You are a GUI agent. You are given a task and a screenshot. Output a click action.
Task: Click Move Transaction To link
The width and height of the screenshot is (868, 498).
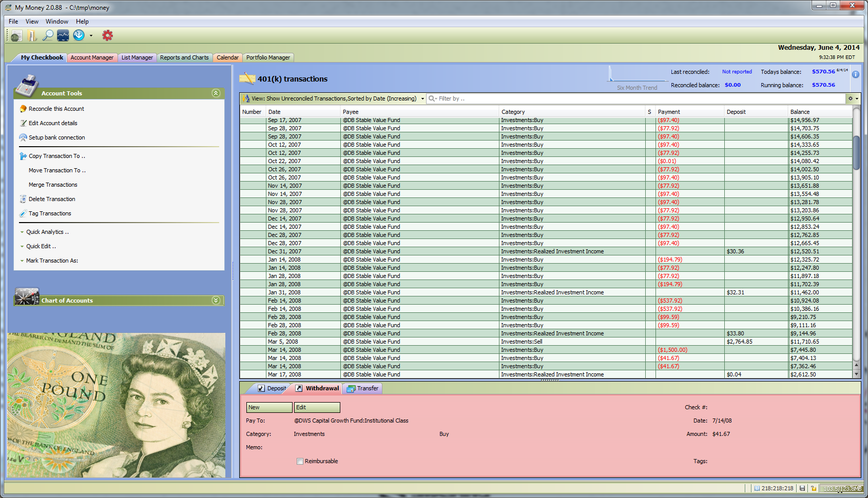click(57, 170)
